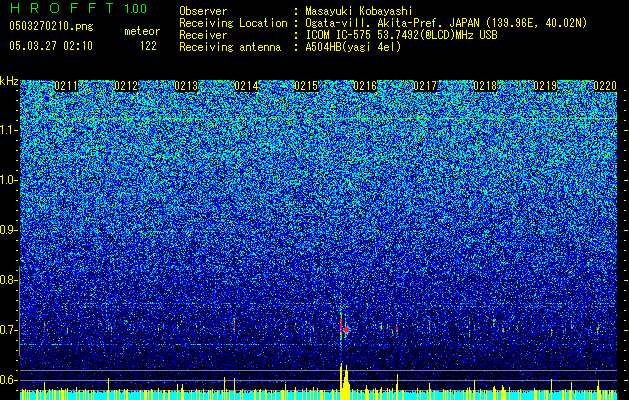Screen dimensions: 629x400
Task: Click the 1.0 kHz axis label
Action: [8, 180]
